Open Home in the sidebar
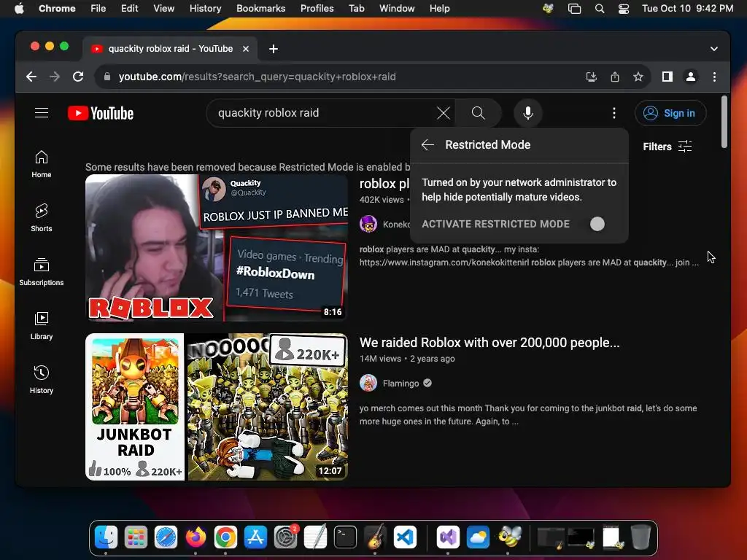Screen dimensions: 747x560 [42, 164]
